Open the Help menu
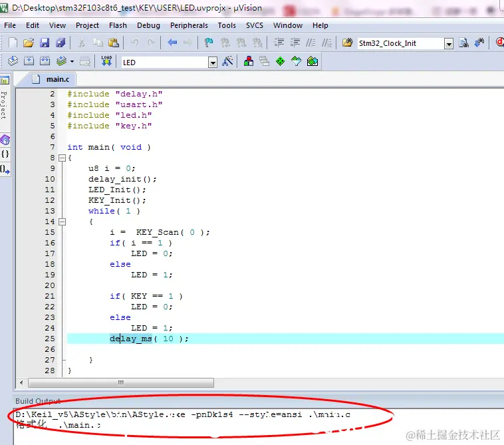 tap(320, 25)
